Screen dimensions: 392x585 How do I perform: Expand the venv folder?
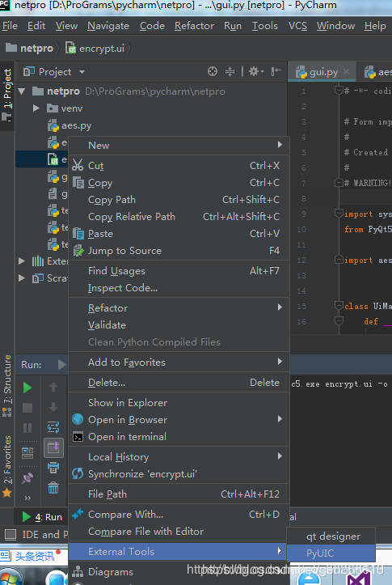point(36,108)
